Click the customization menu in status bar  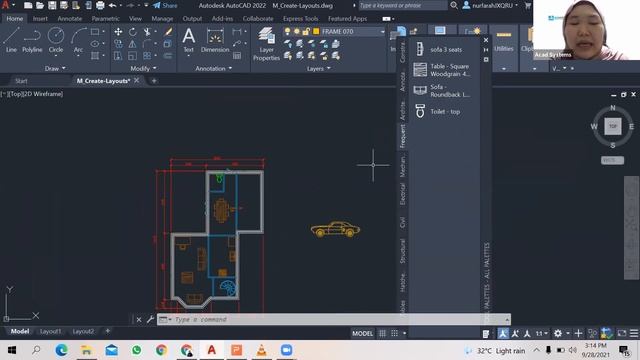point(633,333)
